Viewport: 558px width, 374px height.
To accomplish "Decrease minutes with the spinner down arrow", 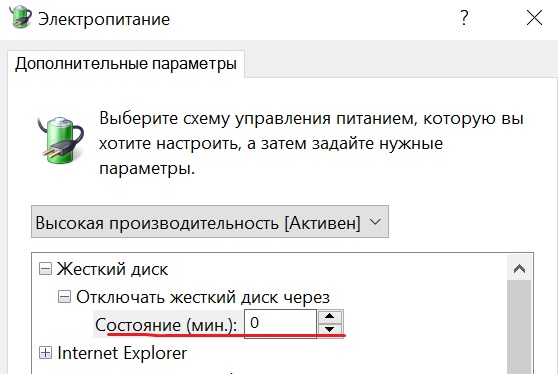I will coord(330,330).
